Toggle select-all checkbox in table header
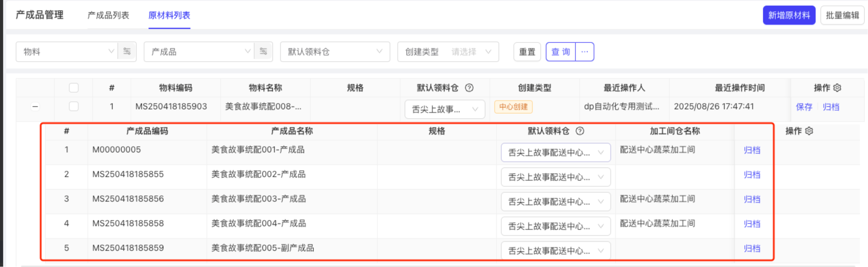 tap(73, 88)
